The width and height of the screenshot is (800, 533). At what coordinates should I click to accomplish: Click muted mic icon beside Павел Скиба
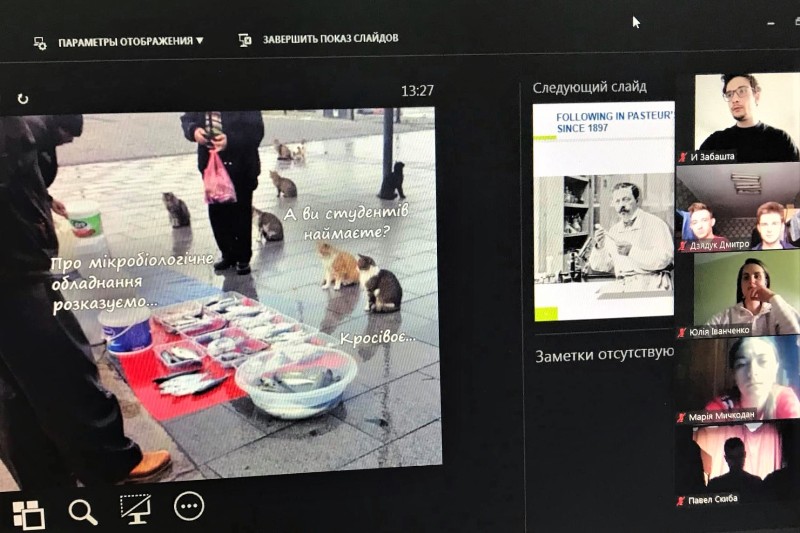click(x=680, y=501)
